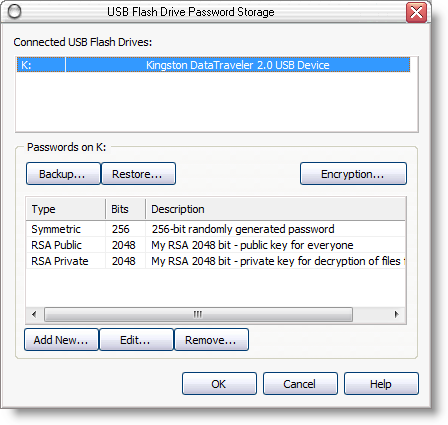Select the RSA Public 2048 key row

point(216,245)
